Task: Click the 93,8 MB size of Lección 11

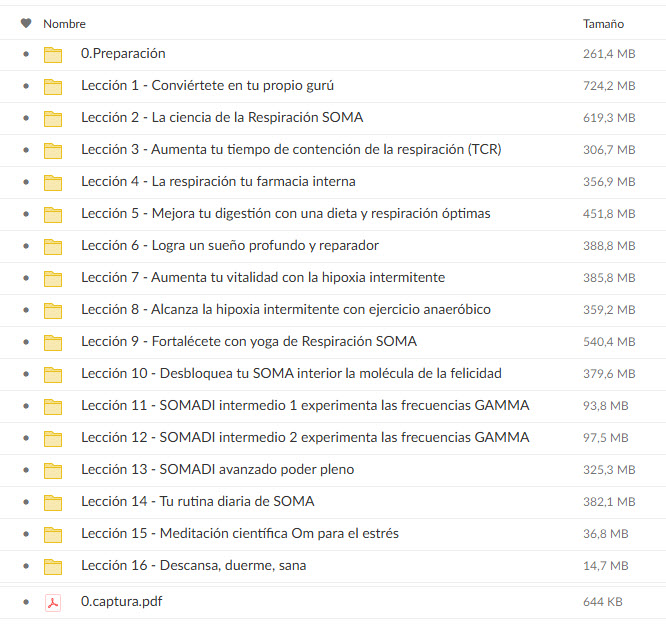Action: pos(605,406)
